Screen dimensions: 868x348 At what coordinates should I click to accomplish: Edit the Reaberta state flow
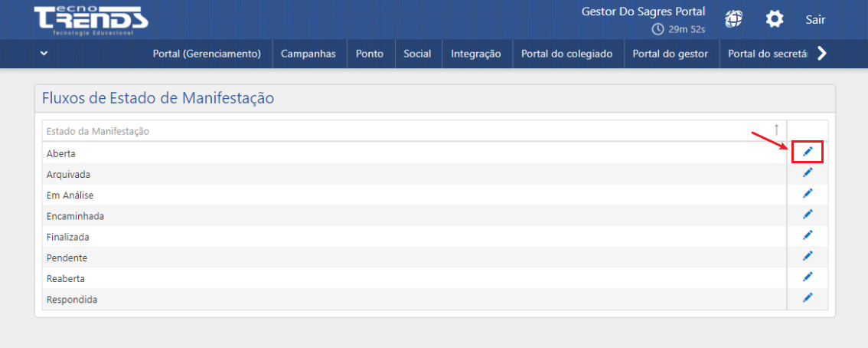[808, 277]
